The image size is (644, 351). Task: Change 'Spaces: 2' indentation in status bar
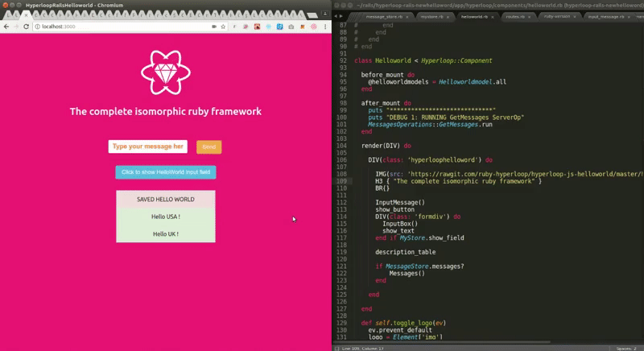[x=626, y=349]
